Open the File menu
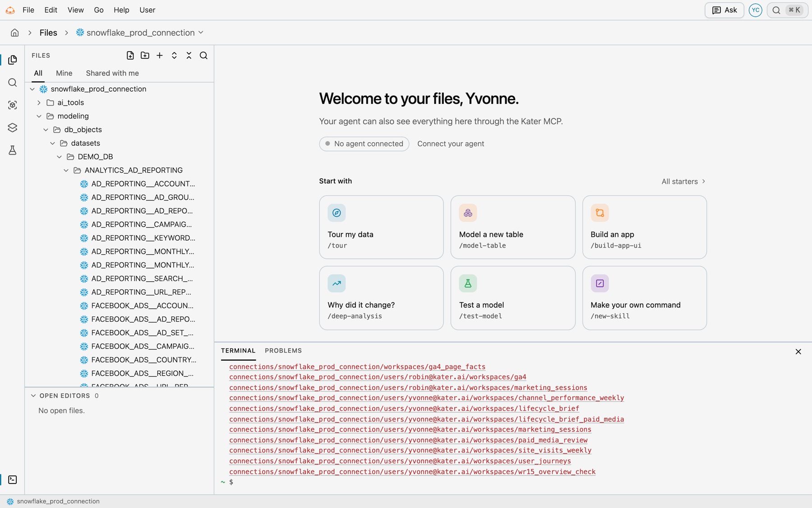812x508 pixels. (28, 10)
